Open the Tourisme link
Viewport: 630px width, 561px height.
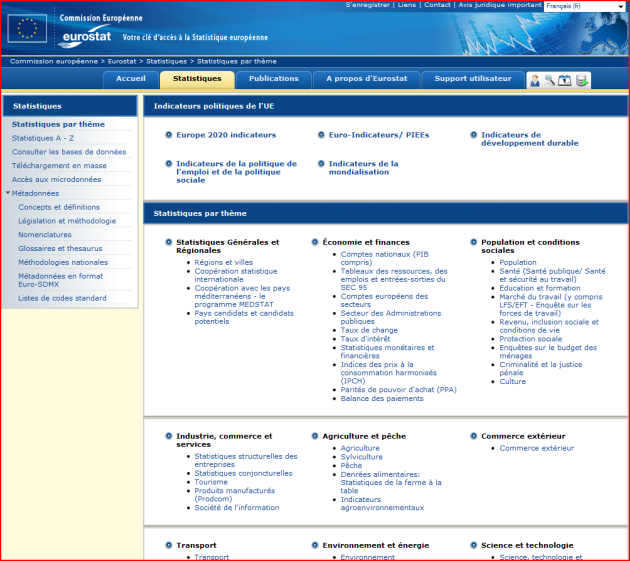pos(211,482)
